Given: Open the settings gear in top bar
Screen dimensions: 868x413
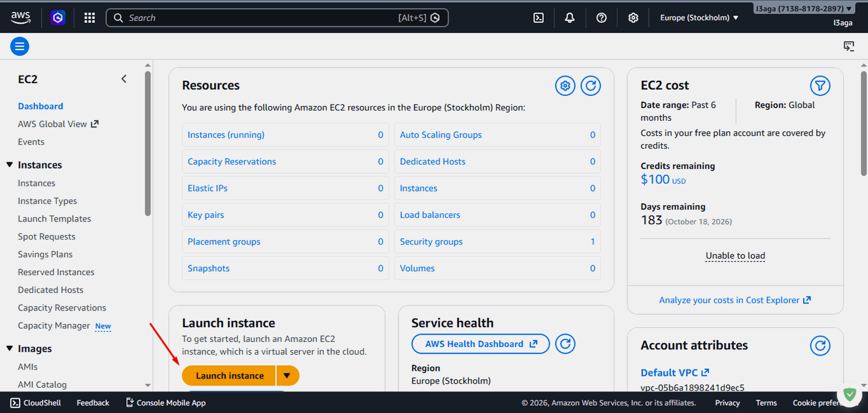Looking at the screenshot, I should (633, 18).
